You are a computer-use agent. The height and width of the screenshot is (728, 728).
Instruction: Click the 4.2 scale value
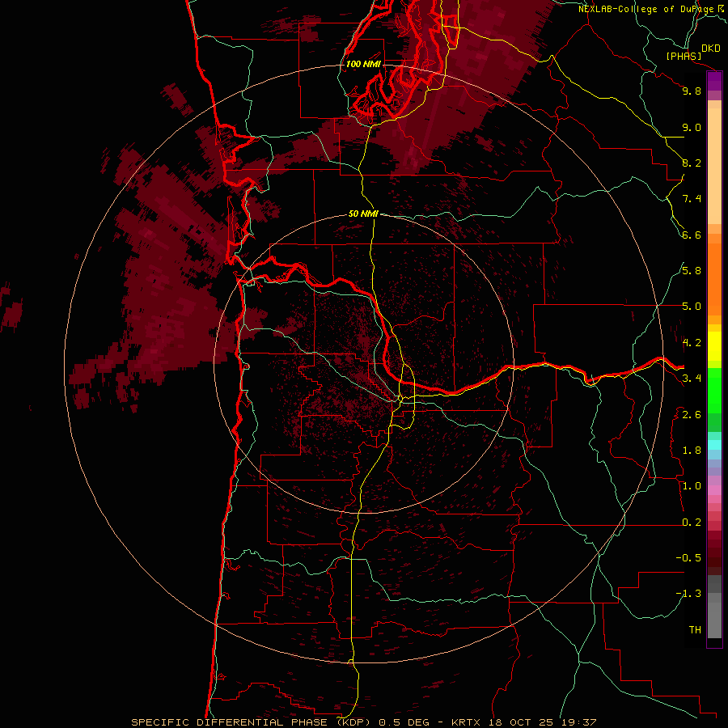pos(692,343)
